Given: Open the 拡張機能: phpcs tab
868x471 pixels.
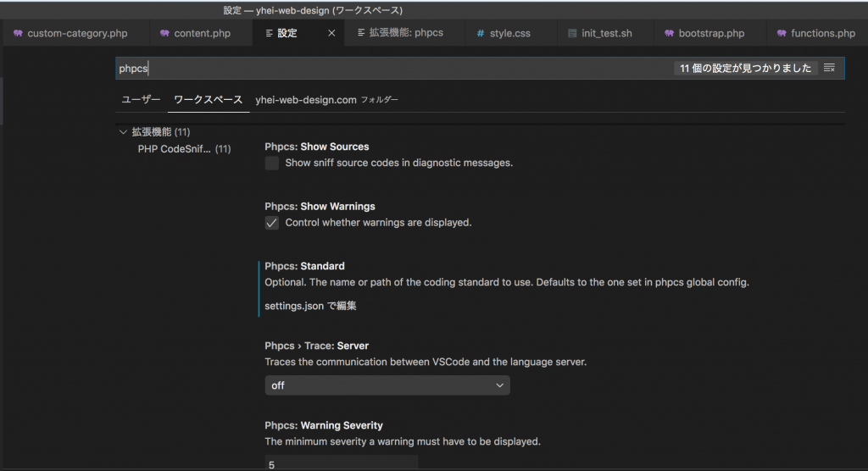Looking at the screenshot, I should tap(404, 33).
